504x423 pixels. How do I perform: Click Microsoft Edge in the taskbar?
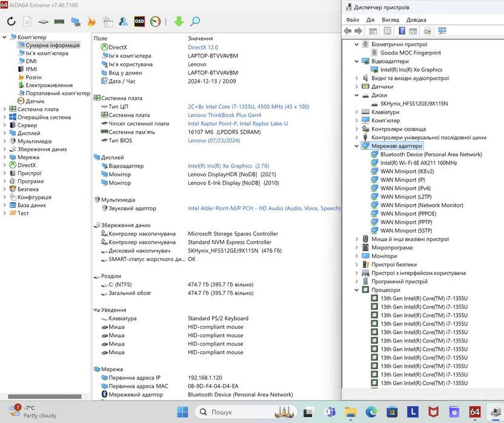(x=371, y=412)
